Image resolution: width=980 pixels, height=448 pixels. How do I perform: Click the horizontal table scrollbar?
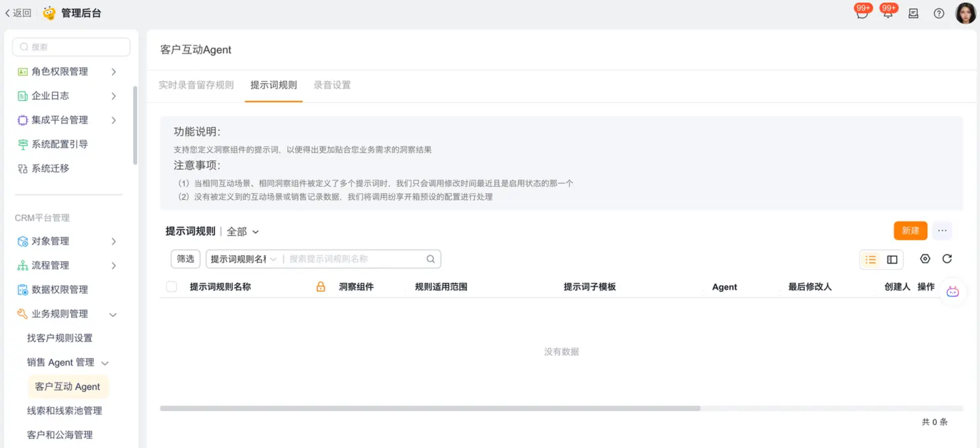(x=430, y=408)
